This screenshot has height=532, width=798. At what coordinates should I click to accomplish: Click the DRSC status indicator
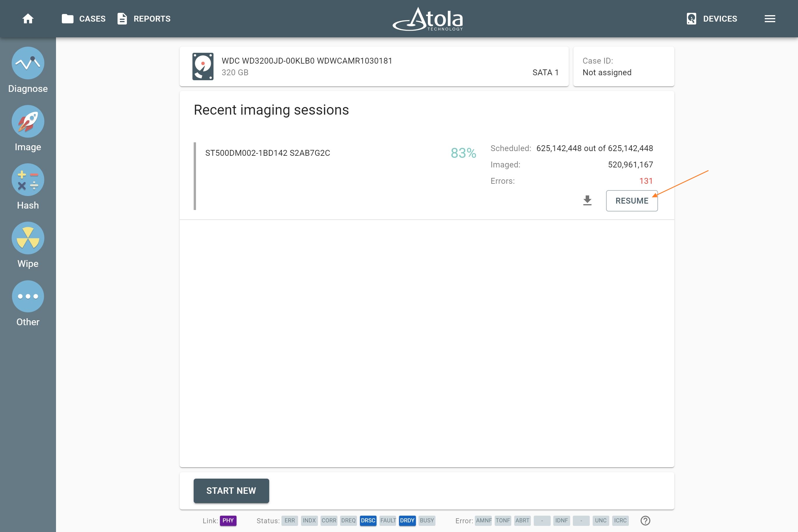tap(368, 520)
